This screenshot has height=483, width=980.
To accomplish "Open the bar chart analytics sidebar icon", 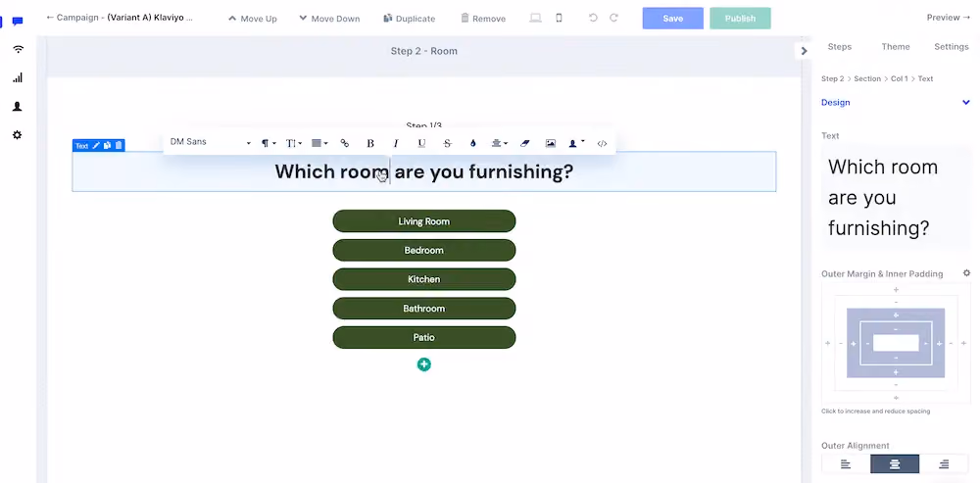I will coord(18,78).
